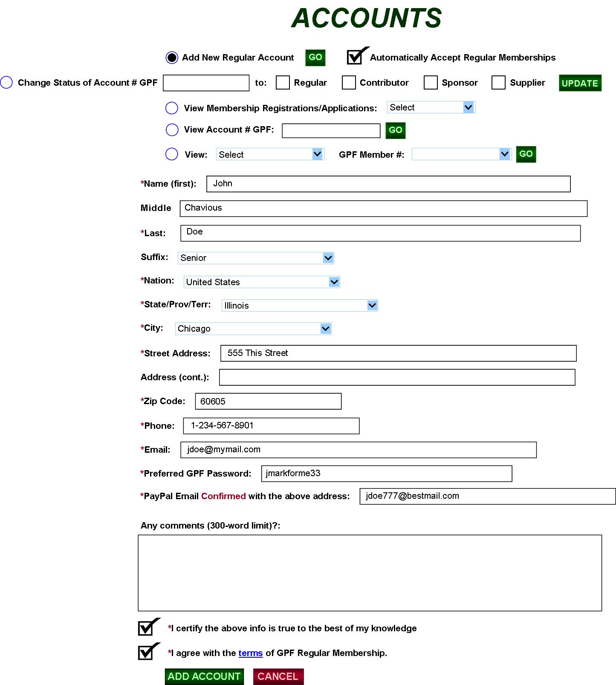This screenshot has width=616, height=685.
Task: Check the Contributor status checkbox
Action: tap(349, 83)
